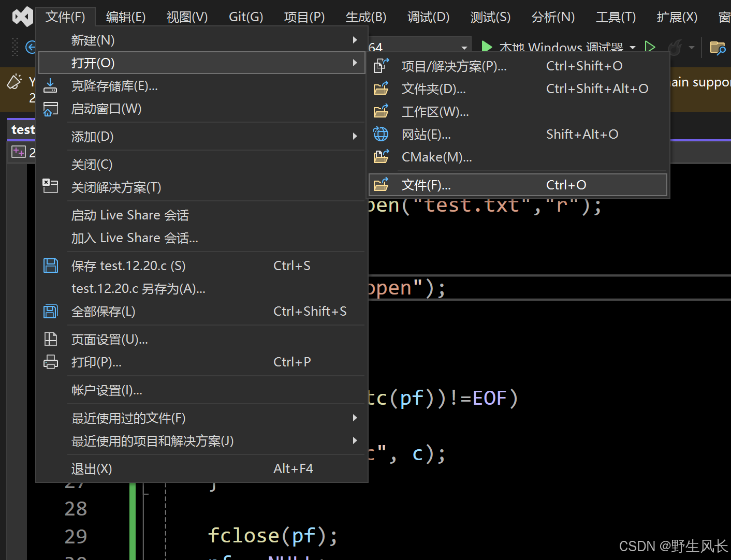
Task: Expand 最近使用过的文件(F) submenu
Action: click(x=202, y=418)
